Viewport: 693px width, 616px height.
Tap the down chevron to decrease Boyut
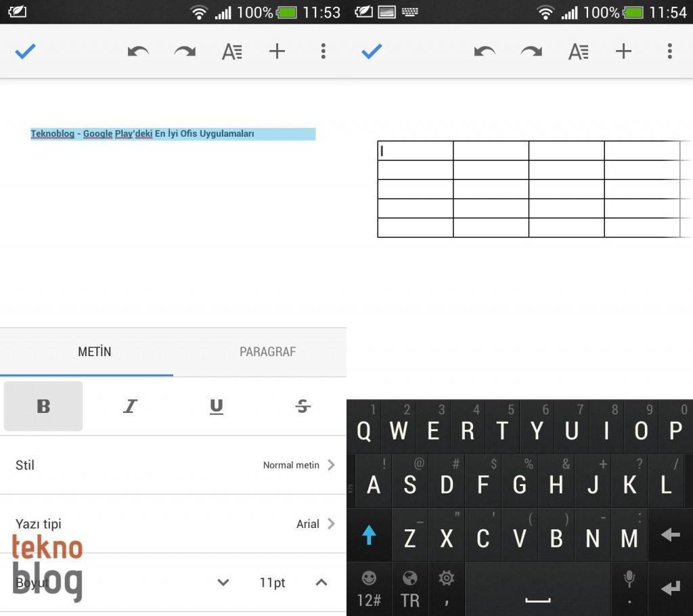223,582
